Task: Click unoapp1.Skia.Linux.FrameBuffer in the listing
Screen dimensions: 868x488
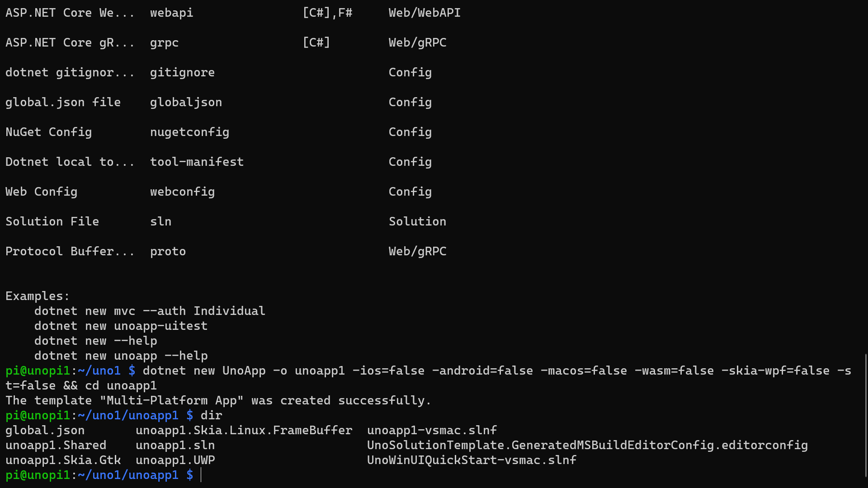Action: (244, 430)
